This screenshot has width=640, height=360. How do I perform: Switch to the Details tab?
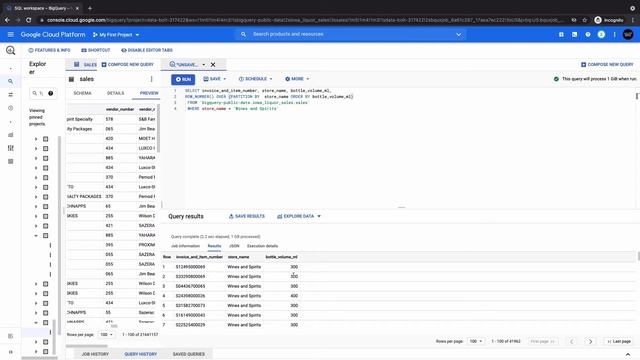[116, 93]
